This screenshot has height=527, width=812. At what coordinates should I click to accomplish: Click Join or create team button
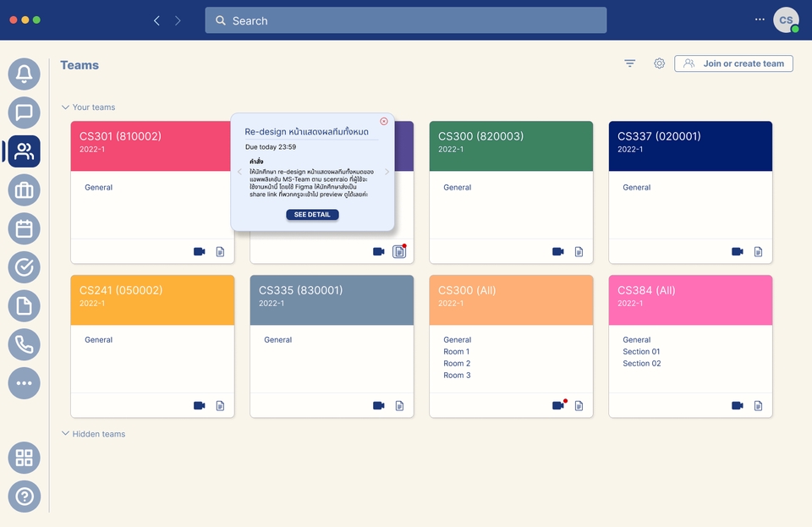(x=733, y=63)
